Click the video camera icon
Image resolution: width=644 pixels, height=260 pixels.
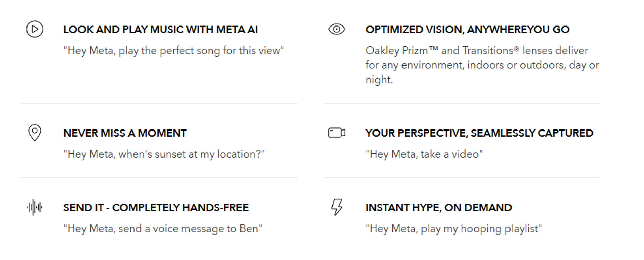[337, 133]
